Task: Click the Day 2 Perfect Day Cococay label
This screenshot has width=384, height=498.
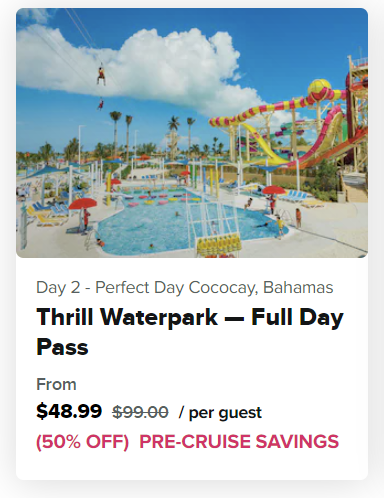Action: coord(185,287)
